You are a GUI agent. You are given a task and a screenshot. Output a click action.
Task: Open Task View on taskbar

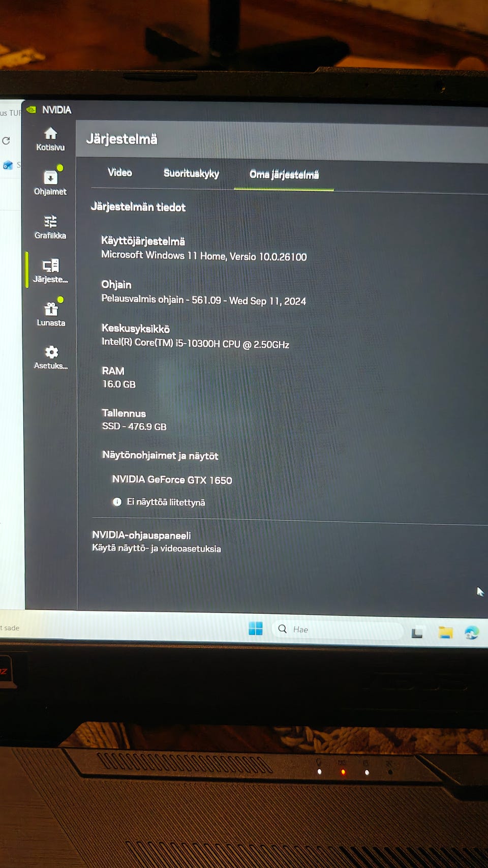tap(417, 632)
